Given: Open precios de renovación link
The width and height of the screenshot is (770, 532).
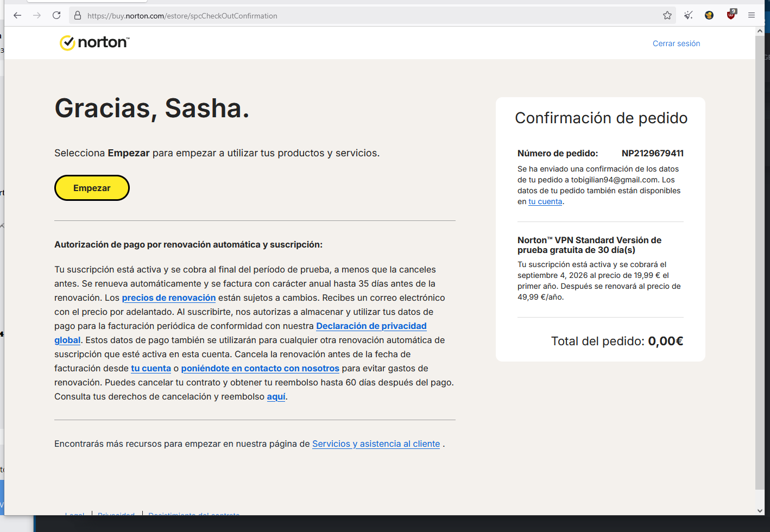Looking at the screenshot, I should coord(169,297).
